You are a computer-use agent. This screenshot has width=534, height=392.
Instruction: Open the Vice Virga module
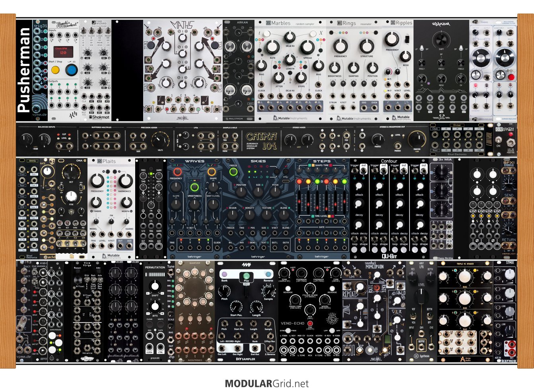pos(87,311)
